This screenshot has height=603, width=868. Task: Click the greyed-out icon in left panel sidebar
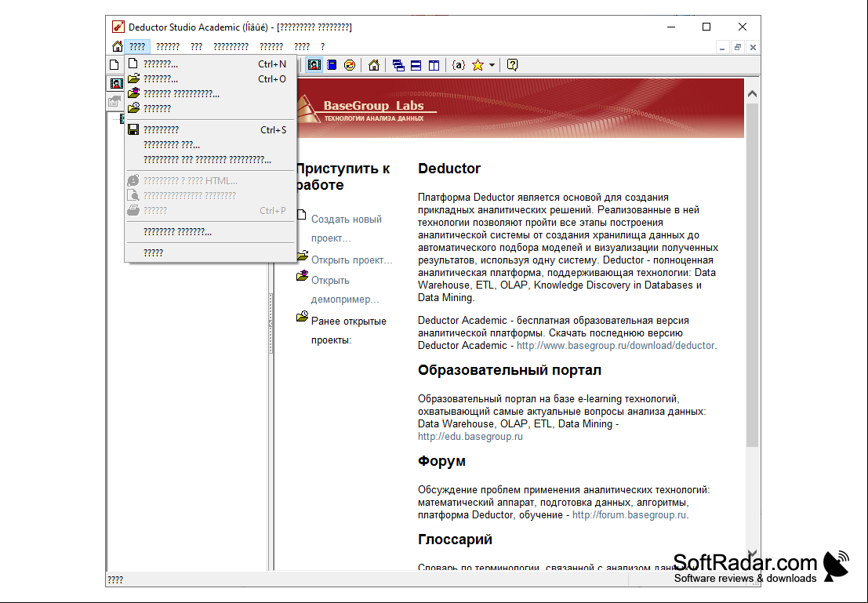pos(114,101)
